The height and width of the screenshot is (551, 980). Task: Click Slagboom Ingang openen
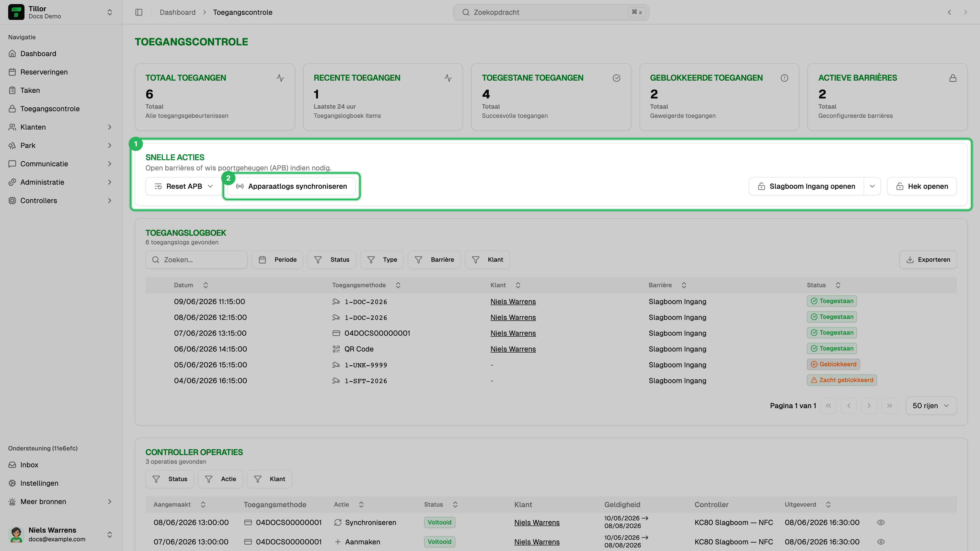(x=806, y=186)
